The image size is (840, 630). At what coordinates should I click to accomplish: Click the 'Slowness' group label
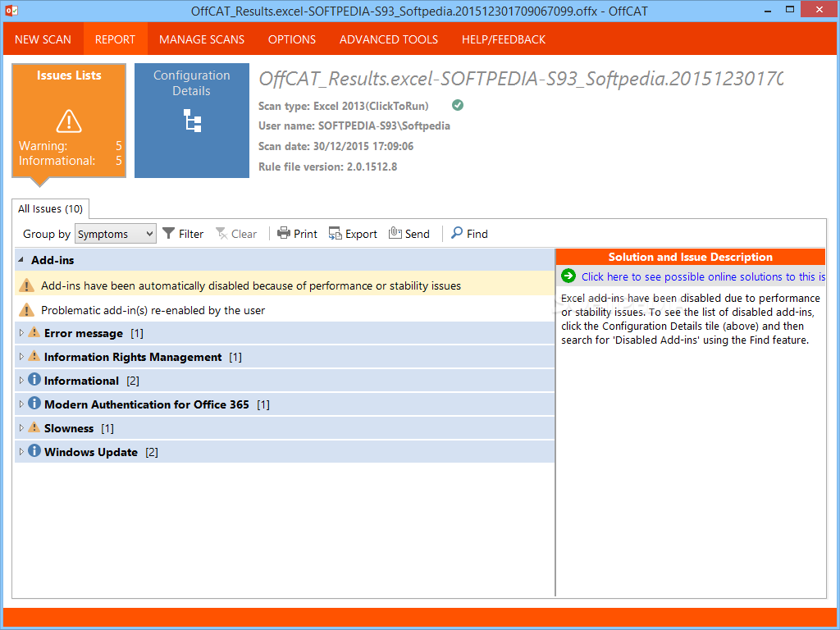pos(69,428)
